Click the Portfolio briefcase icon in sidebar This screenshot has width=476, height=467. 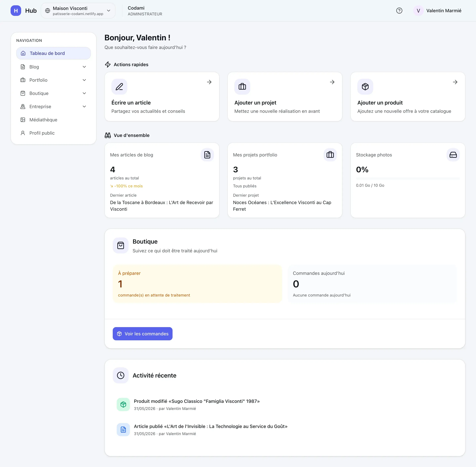23,80
